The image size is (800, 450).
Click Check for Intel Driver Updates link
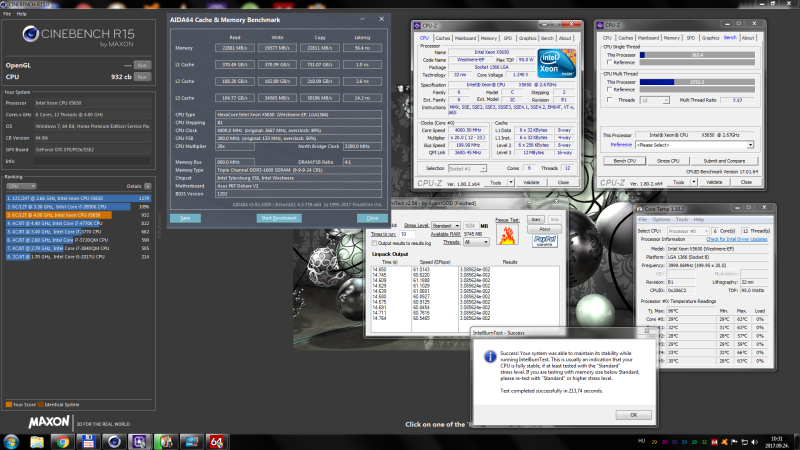[736, 239]
